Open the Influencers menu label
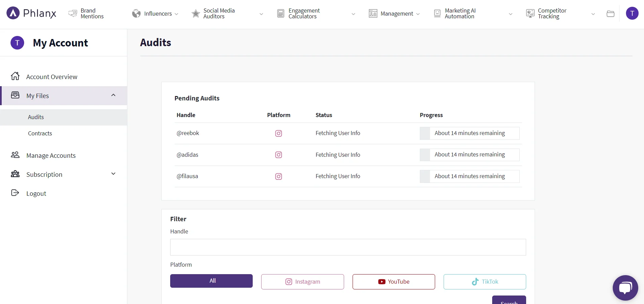The height and width of the screenshot is (304, 644). pyautogui.click(x=158, y=14)
